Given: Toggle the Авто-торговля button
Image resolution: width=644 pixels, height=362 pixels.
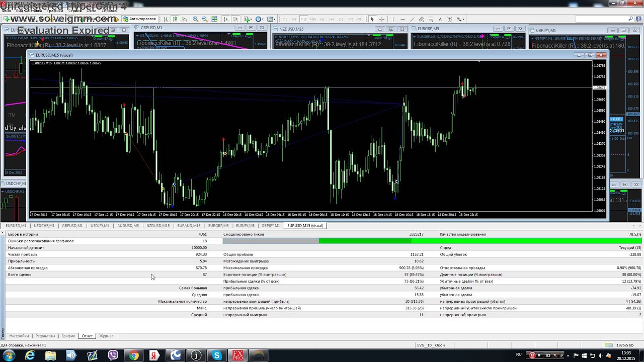Looking at the screenshot, I should [x=139, y=19].
